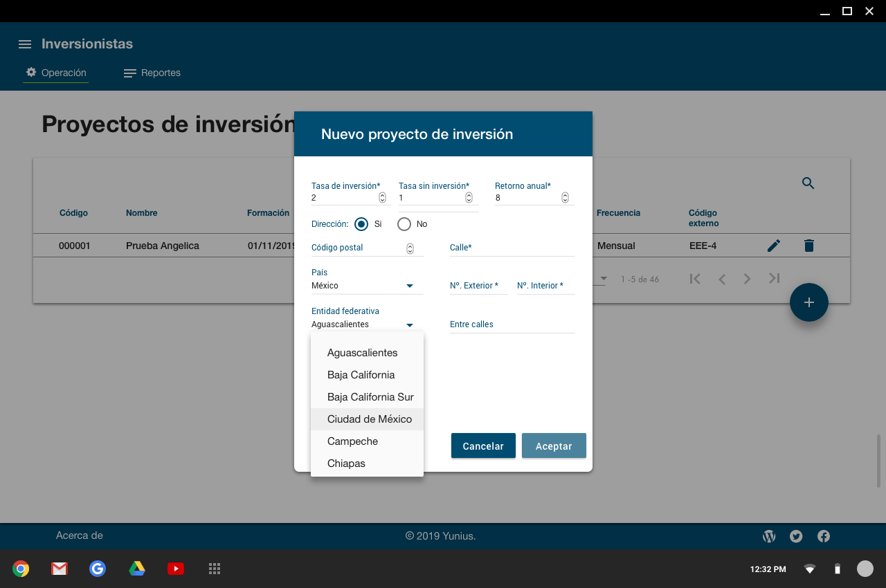
Task: Open the Twitter icon in footer
Action: pos(796,536)
